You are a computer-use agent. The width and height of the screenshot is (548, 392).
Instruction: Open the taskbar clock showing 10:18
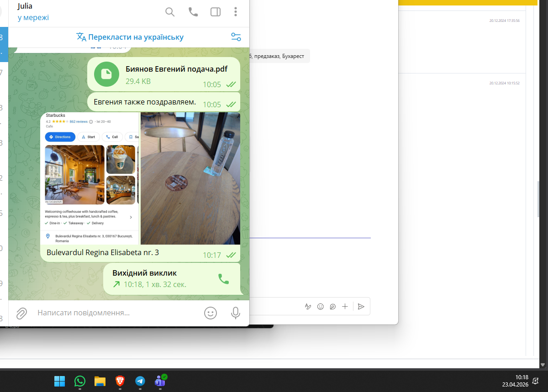tap(515, 381)
